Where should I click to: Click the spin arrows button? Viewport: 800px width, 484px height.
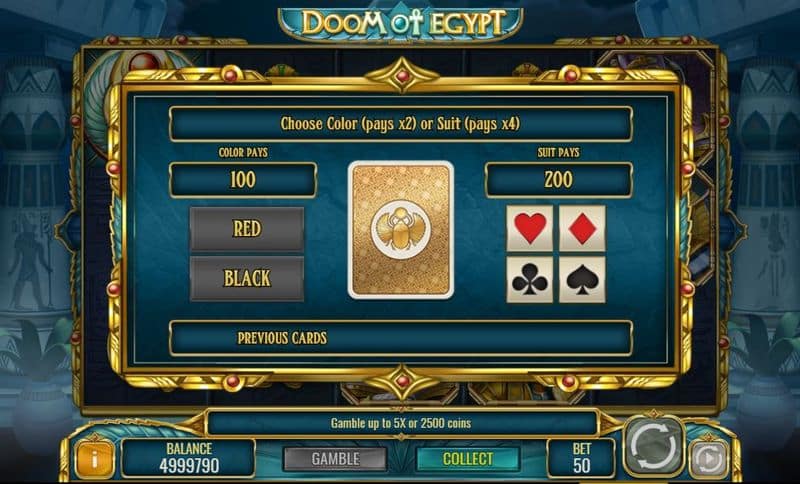coord(655,447)
